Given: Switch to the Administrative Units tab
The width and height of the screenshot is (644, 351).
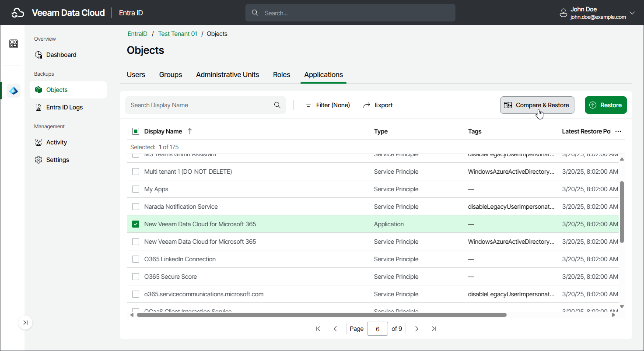Looking at the screenshot, I should (x=227, y=74).
